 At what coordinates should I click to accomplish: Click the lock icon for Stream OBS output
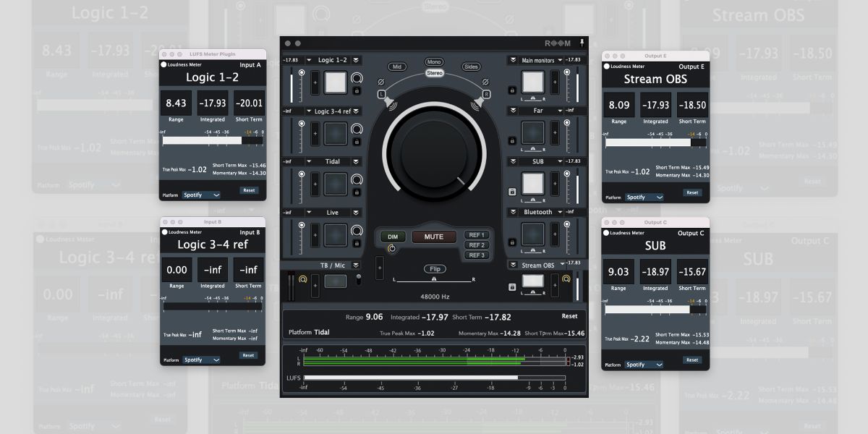coord(512,287)
